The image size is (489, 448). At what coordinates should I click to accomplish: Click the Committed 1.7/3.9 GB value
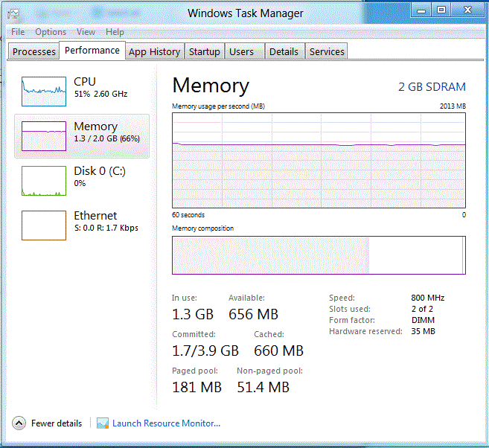pos(205,351)
